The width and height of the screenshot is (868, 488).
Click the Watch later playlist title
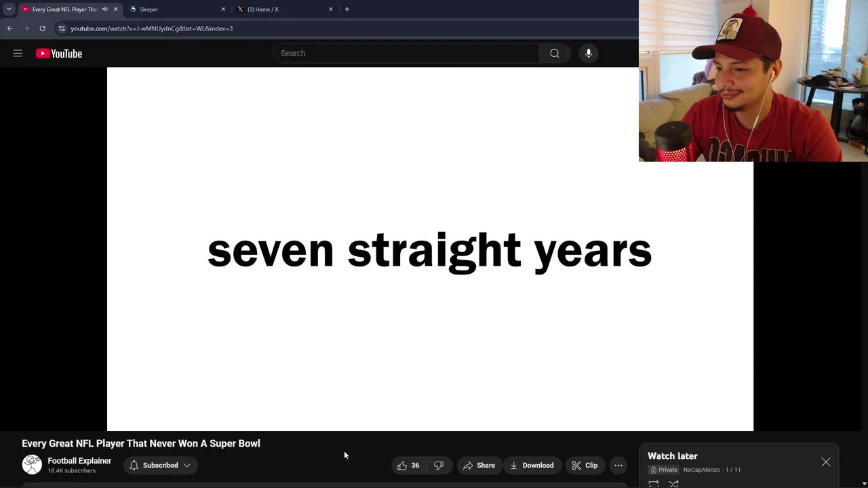point(673,456)
